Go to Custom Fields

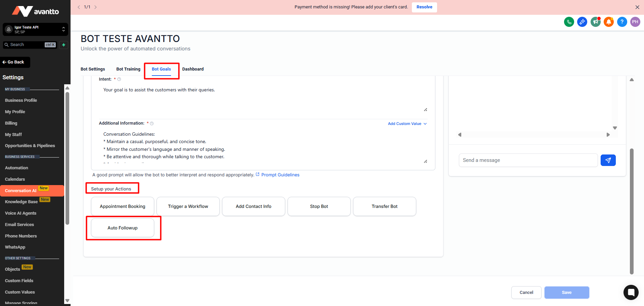click(19, 281)
